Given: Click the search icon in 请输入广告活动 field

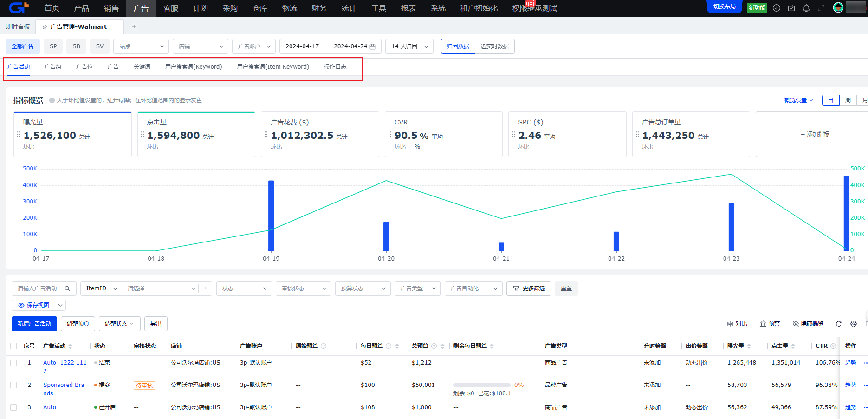Looking at the screenshot, I should pyautogui.click(x=67, y=288).
